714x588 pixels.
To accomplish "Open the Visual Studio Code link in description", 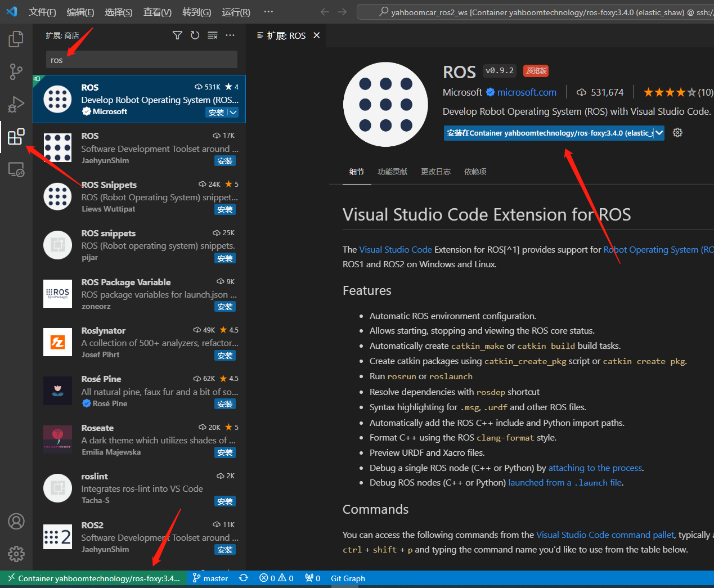I will coord(396,249).
